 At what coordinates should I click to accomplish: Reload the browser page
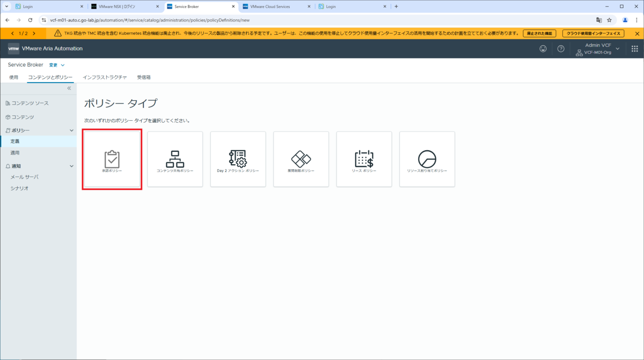30,20
